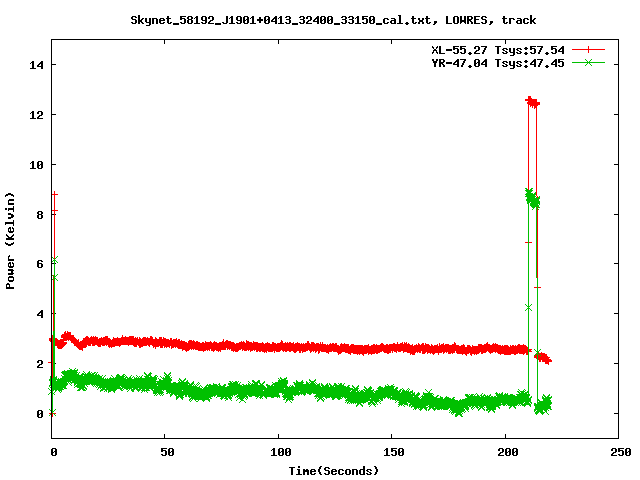Select the YR-47.04 Tsys:47.45 legend entry
Viewport: 640px width, 480px height.
click(498, 63)
